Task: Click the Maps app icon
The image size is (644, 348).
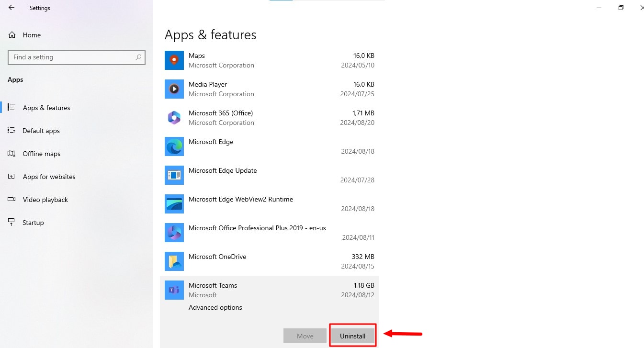Action: coord(174,60)
